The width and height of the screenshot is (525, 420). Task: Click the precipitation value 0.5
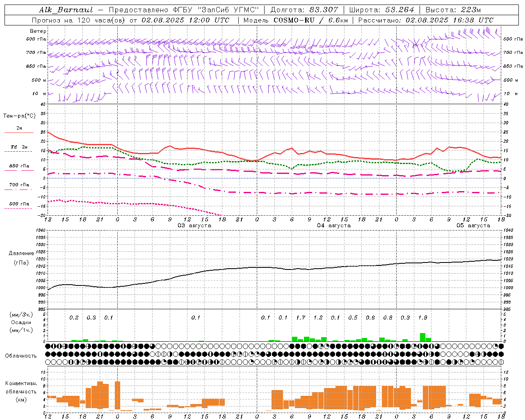click(353, 317)
